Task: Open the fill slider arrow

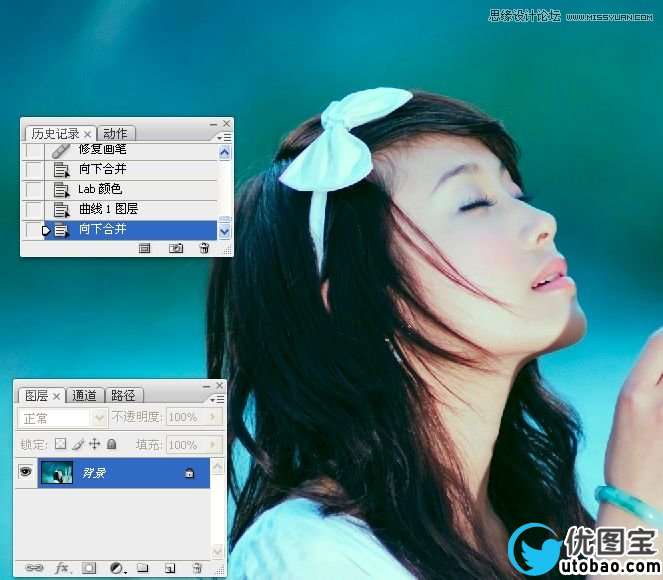Action: coord(213,444)
